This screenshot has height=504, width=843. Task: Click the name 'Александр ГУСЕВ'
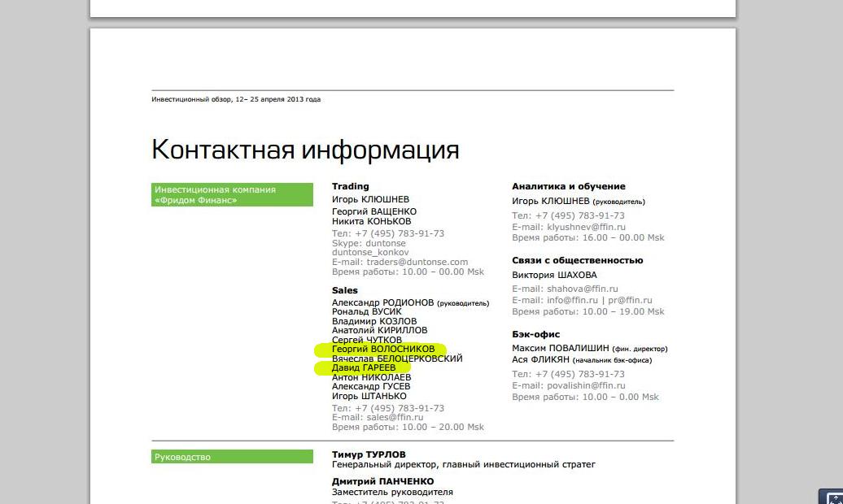pos(371,386)
